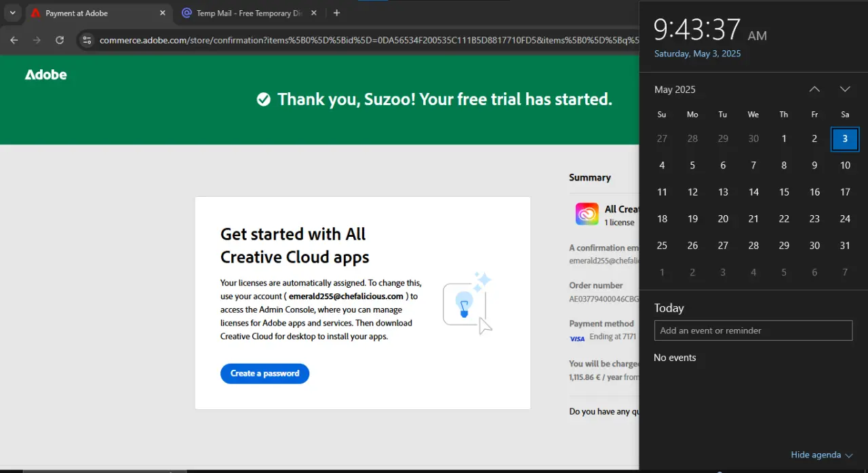Go to next month in calendar

coord(845,89)
